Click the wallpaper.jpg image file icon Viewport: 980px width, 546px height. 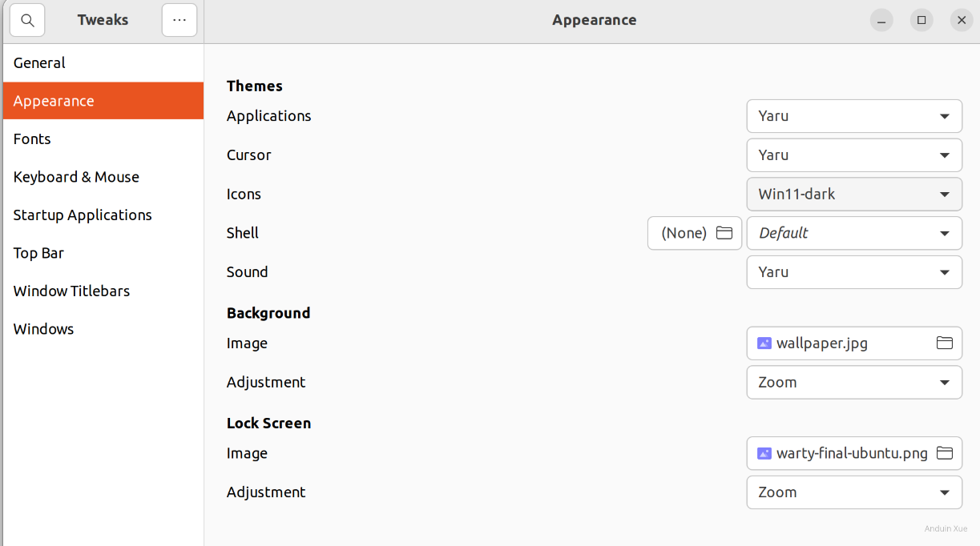[764, 343]
